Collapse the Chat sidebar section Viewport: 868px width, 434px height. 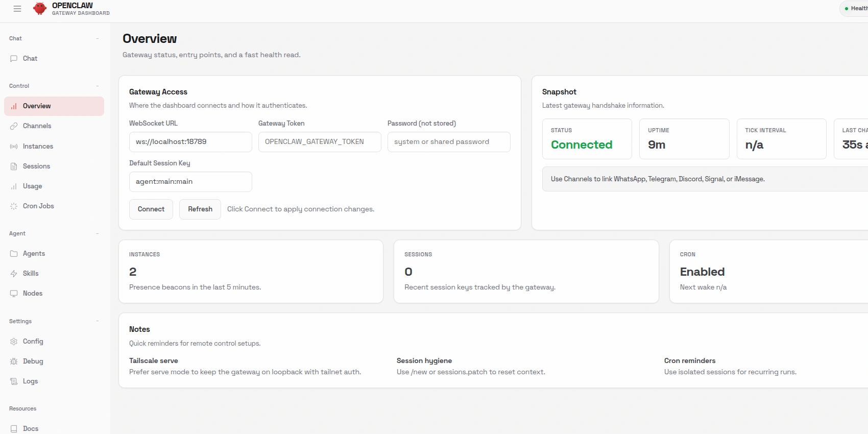pos(97,39)
